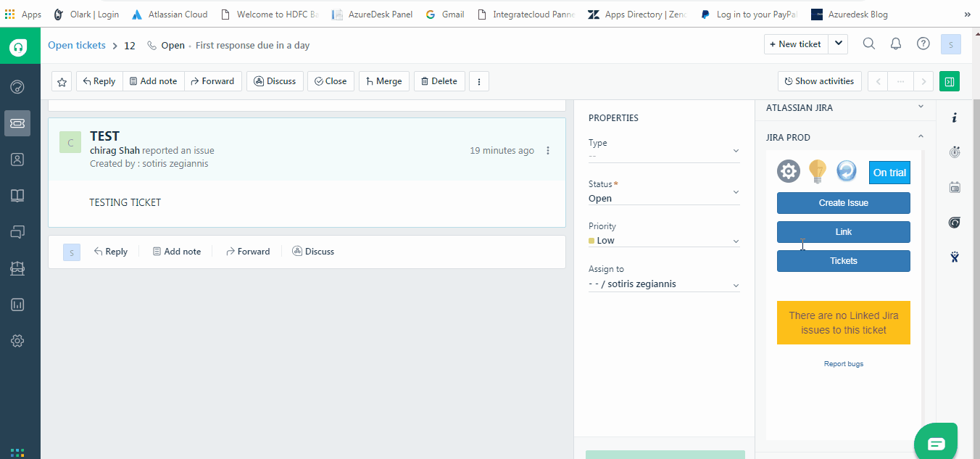Click Reply below the ticket message
Screen dimensions: 980x459
110,252
